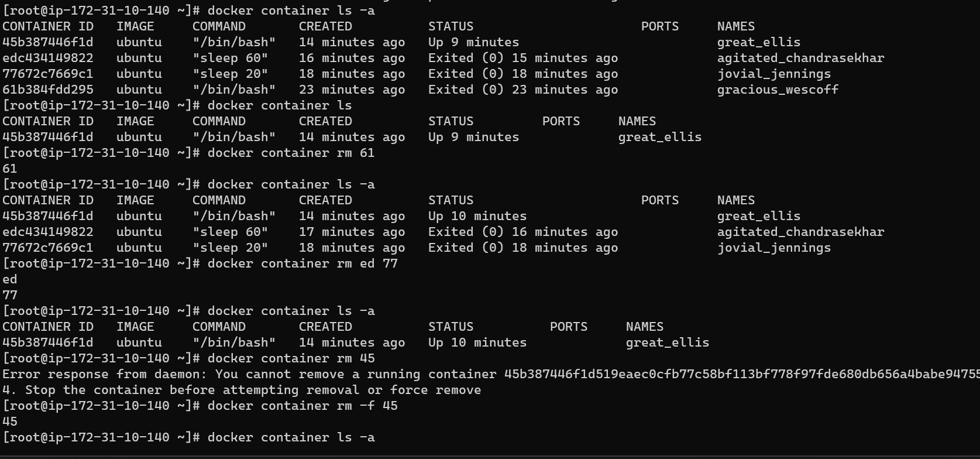The image size is (980, 459).
Task: Click the 'docker container rm 61' command
Action: [291, 153]
